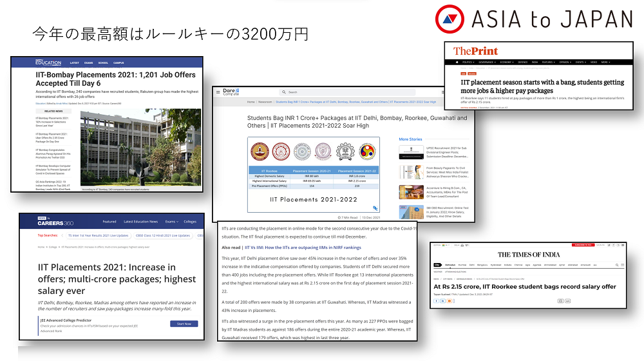
Task: Click the search magnifier in Dare2Compete search bar
Action: [x=284, y=92]
